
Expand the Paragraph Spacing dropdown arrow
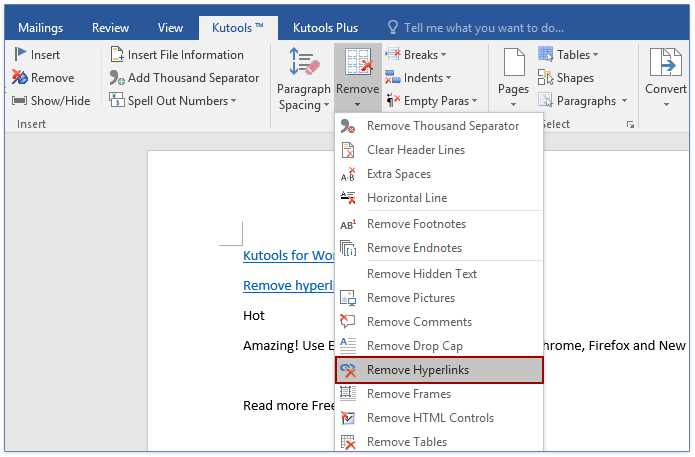(326, 105)
